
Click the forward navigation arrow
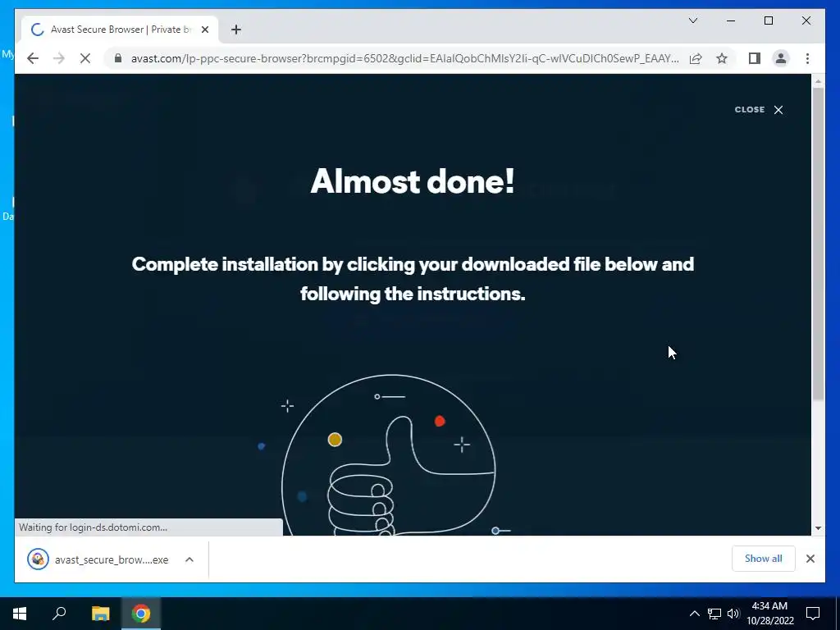(59, 58)
